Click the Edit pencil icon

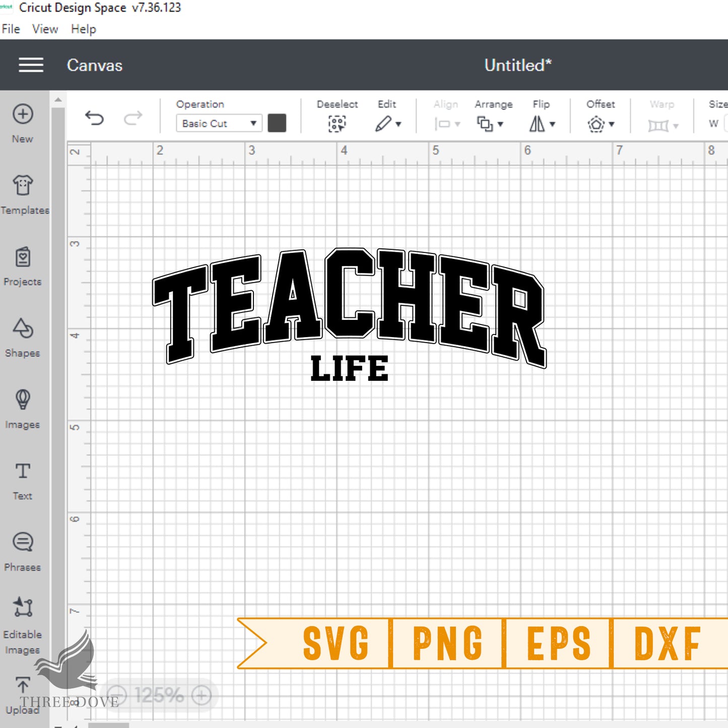(x=383, y=123)
